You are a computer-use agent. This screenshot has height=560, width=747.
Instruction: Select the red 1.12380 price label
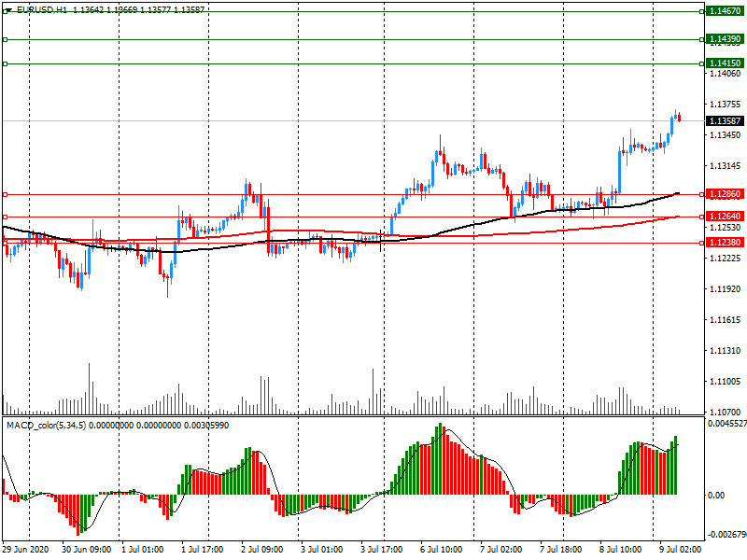tap(725, 243)
